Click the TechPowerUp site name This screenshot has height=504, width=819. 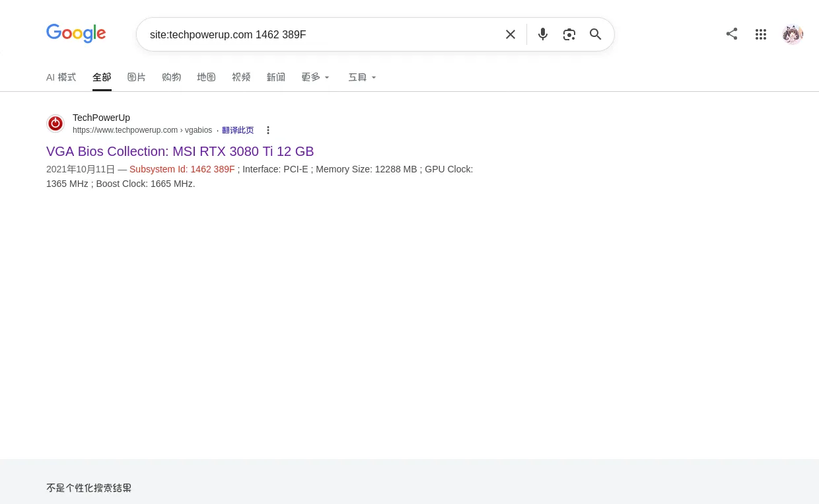(101, 118)
